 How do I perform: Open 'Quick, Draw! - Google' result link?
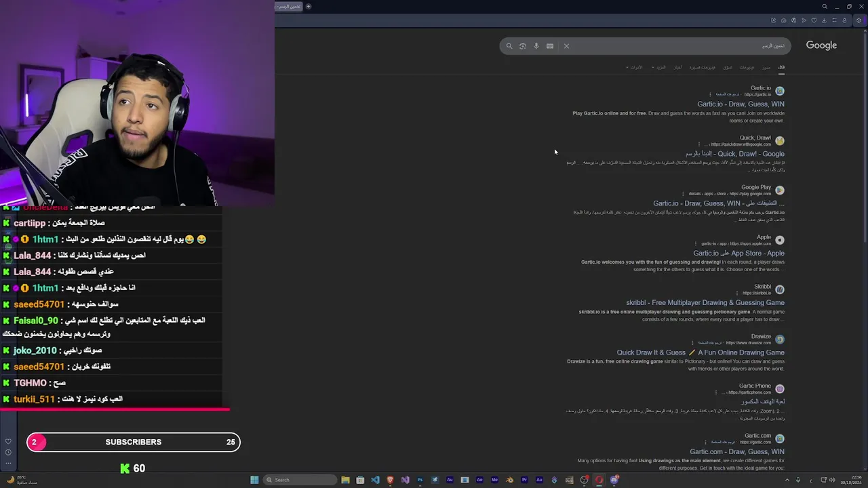734,154
